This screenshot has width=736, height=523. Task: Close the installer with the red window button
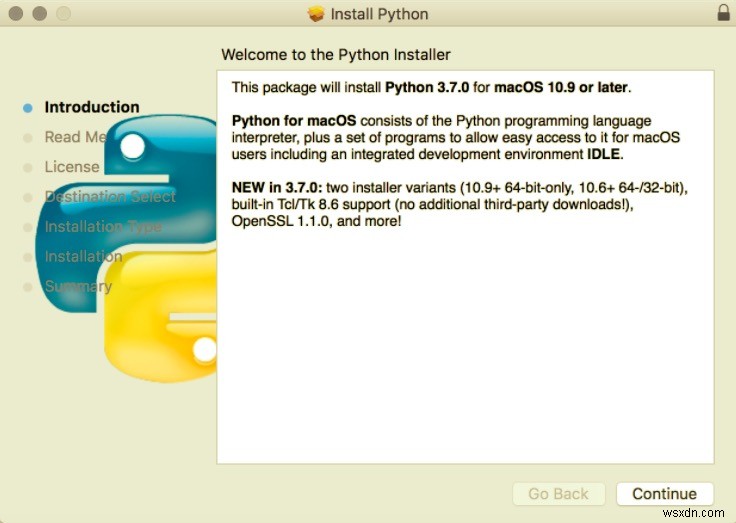pos(16,13)
